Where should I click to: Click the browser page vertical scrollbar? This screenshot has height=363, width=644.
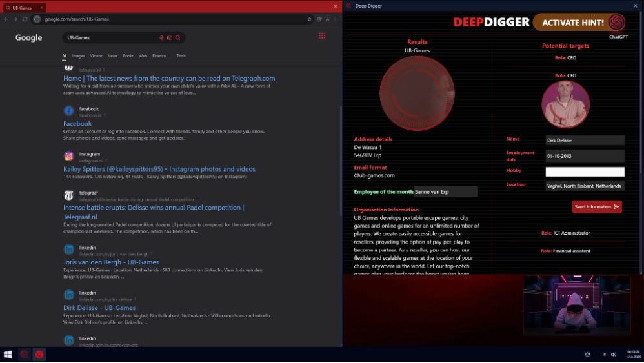point(341,161)
